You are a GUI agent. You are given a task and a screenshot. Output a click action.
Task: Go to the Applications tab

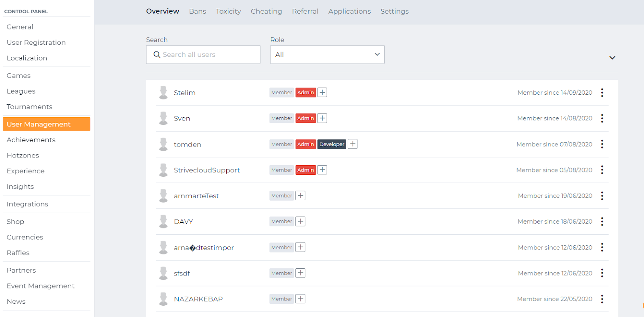point(349,11)
